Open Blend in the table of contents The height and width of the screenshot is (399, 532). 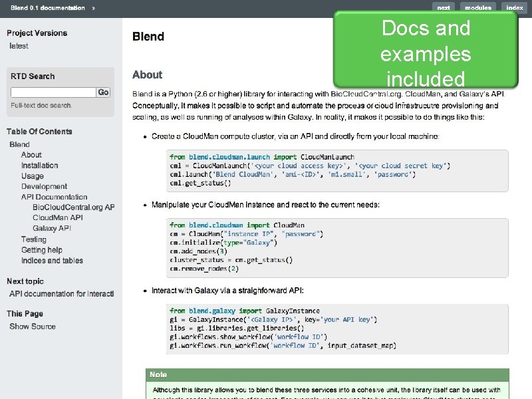click(19, 144)
